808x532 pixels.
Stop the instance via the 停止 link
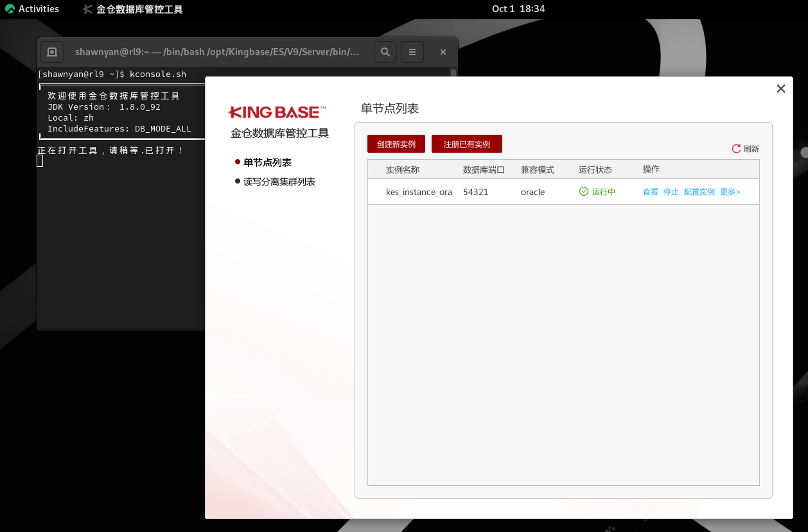[x=671, y=191]
